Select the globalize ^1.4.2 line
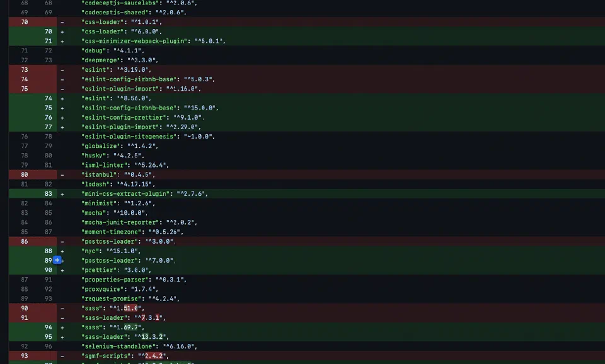 (x=307, y=146)
